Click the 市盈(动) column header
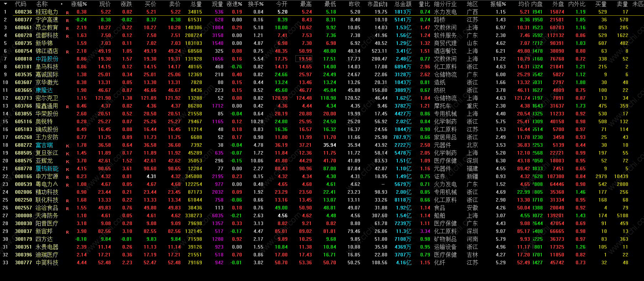This screenshot has height=281, width=644. (x=377, y=4)
